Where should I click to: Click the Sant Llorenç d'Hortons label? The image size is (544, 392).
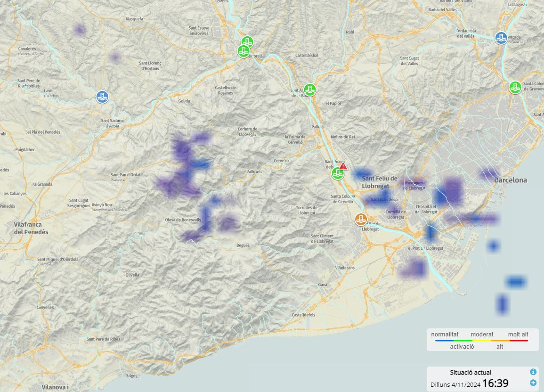(x=150, y=65)
